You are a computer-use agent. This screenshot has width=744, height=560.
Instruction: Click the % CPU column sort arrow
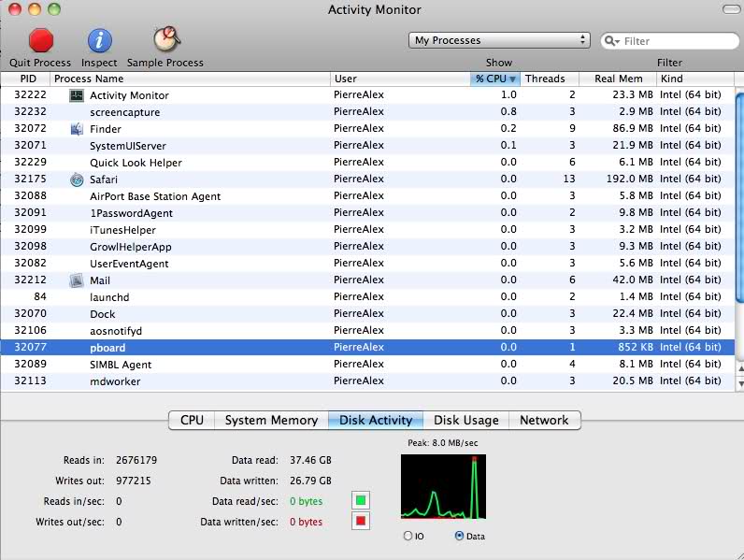click(512, 79)
